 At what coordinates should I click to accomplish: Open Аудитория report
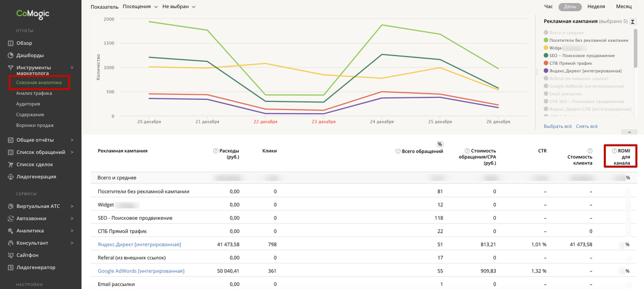[28, 104]
